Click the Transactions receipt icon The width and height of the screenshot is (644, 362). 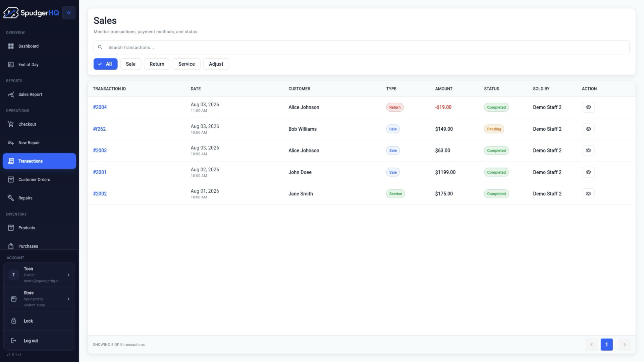tap(11, 161)
